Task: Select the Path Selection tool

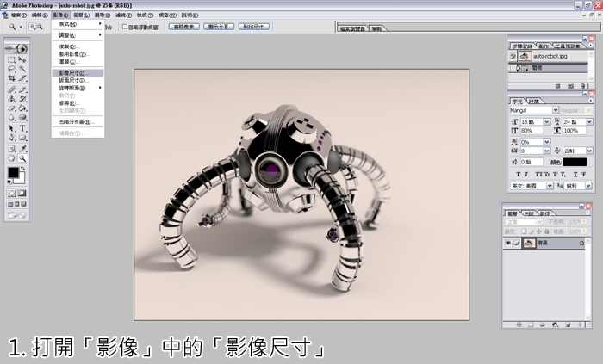Action: [x=12, y=128]
